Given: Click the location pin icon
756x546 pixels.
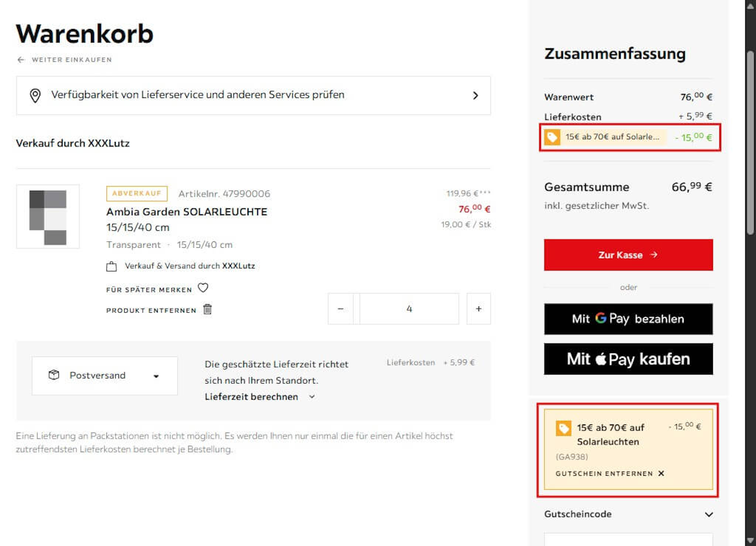Looking at the screenshot, I should [x=35, y=95].
